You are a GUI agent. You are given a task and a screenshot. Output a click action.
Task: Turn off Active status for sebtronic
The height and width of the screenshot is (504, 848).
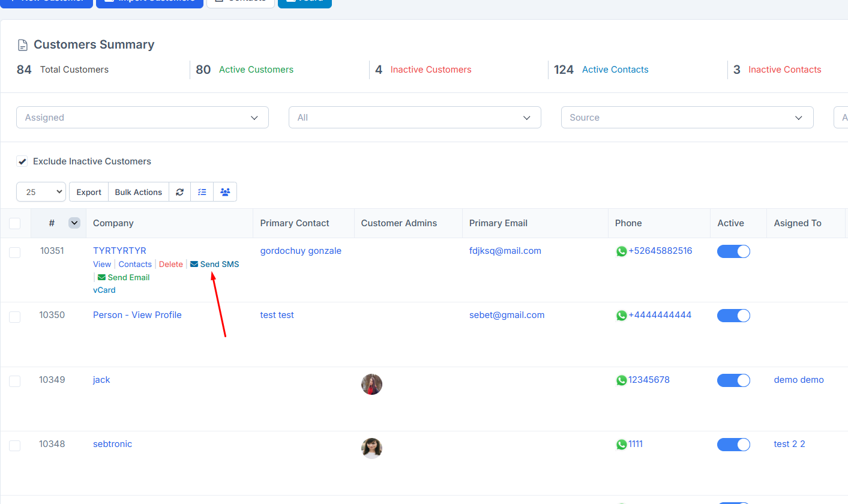point(733,444)
